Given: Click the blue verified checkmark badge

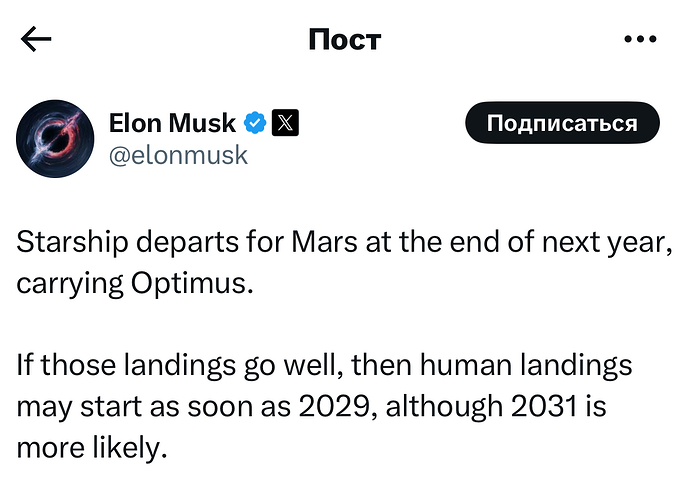Looking at the screenshot, I should (255, 123).
